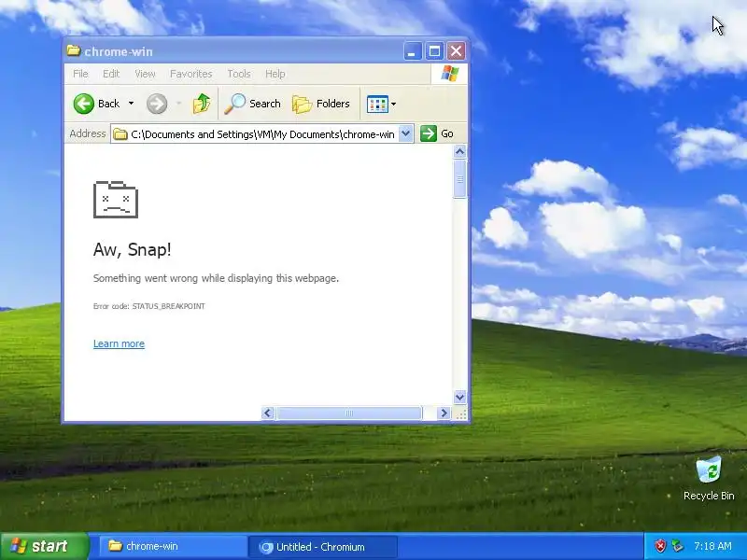747x560 pixels.
Task: Open the Windows start menu
Action: tap(44, 546)
